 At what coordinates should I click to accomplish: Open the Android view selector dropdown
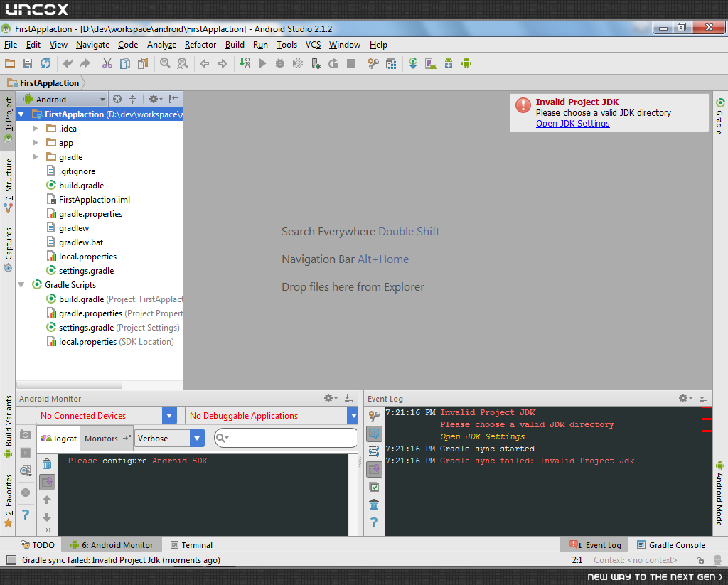(x=64, y=100)
